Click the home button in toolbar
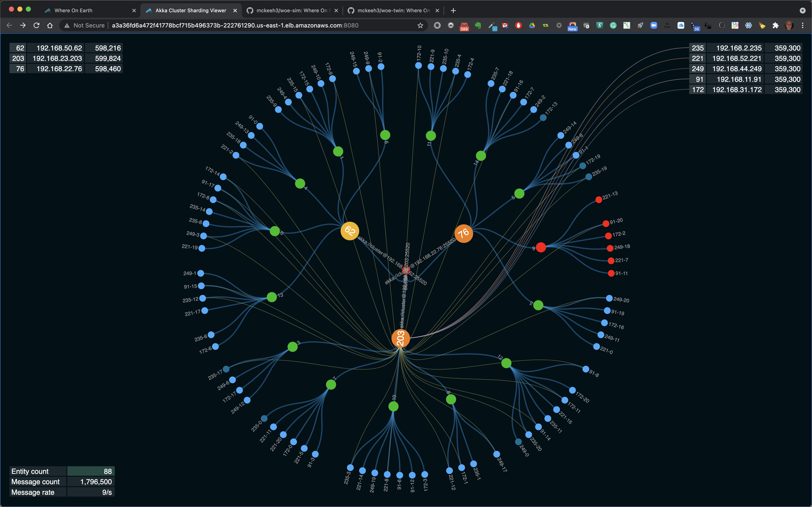The width and height of the screenshot is (812, 507). (50, 26)
